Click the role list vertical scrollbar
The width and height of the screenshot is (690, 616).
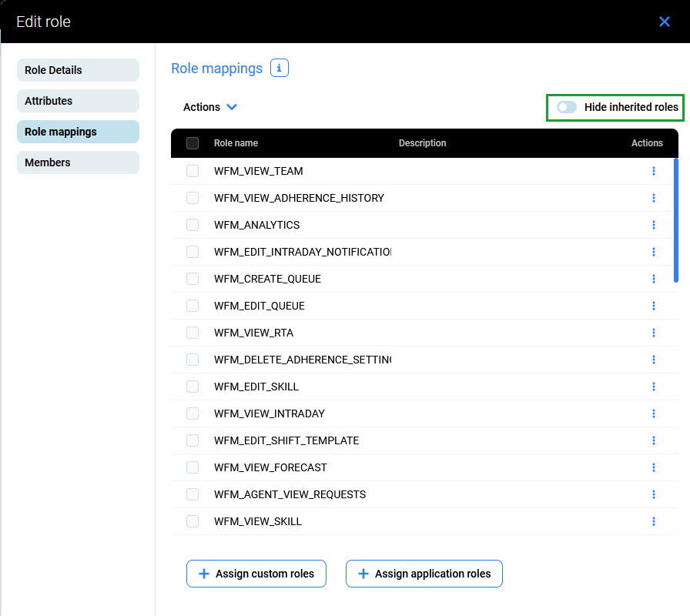pos(675,219)
